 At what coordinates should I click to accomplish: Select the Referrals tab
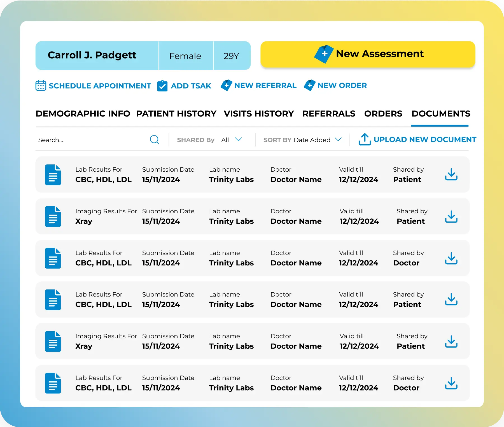pos(329,114)
